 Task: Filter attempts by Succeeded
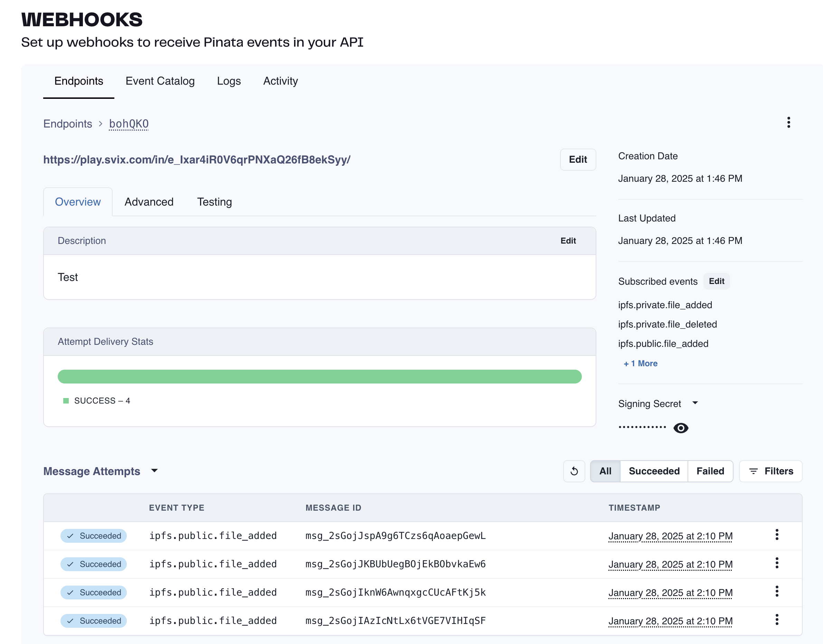[x=654, y=471]
